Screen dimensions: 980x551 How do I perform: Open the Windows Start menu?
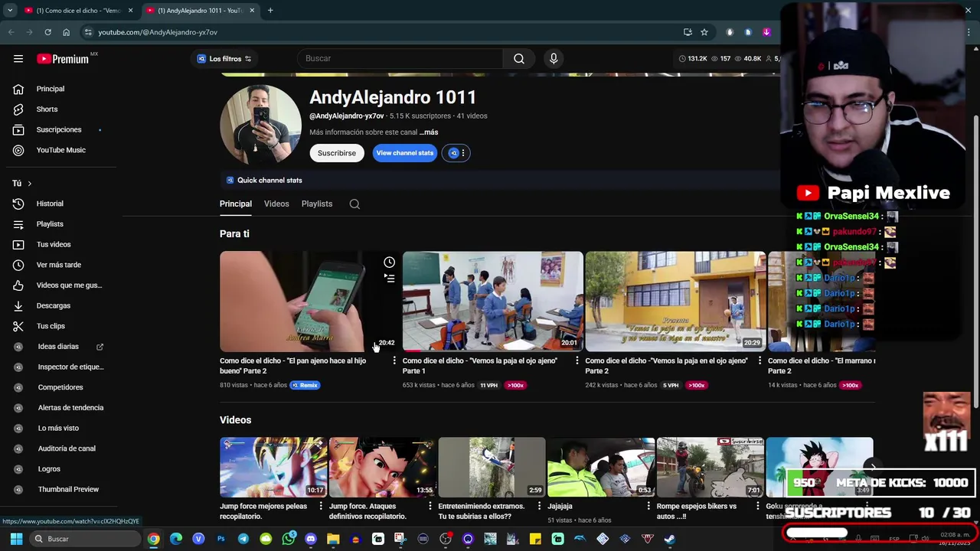[x=16, y=539]
